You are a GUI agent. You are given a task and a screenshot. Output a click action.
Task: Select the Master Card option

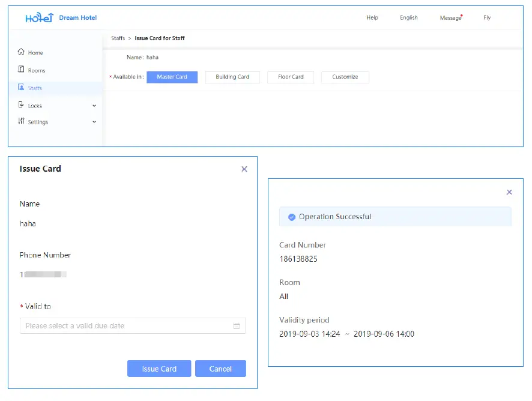click(172, 77)
